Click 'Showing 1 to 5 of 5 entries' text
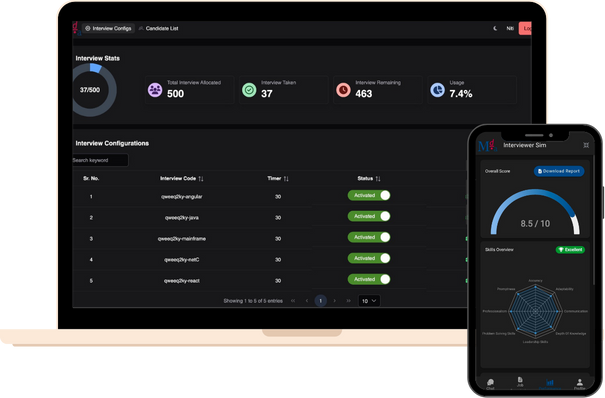This screenshot has height=398, width=605. [253, 301]
